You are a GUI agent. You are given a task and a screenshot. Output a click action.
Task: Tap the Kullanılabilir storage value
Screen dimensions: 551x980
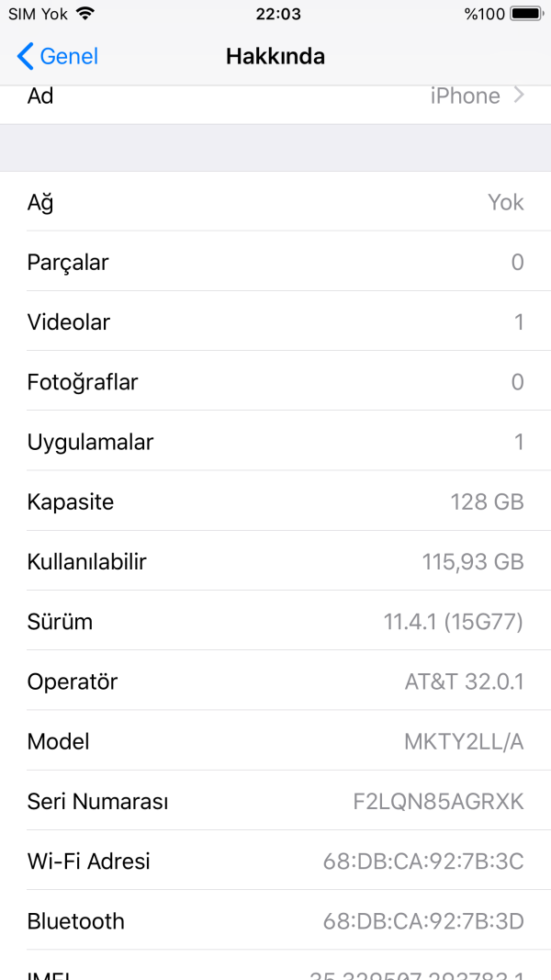(x=473, y=561)
